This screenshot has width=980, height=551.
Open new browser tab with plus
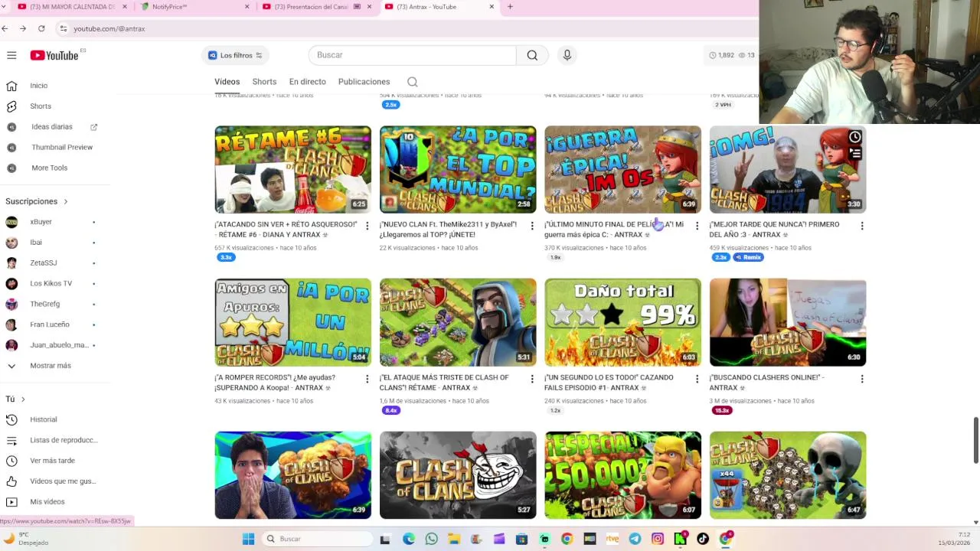pyautogui.click(x=510, y=7)
